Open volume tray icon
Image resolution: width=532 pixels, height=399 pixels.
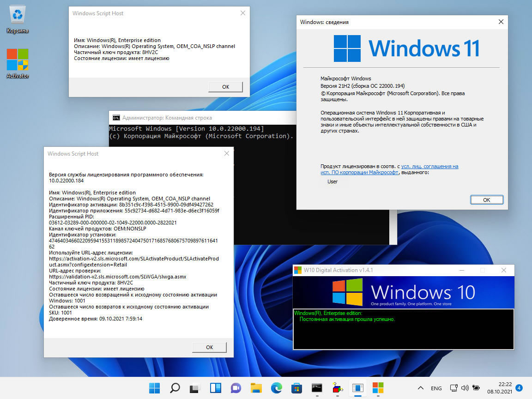pyautogui.click(x=465, y=388)
